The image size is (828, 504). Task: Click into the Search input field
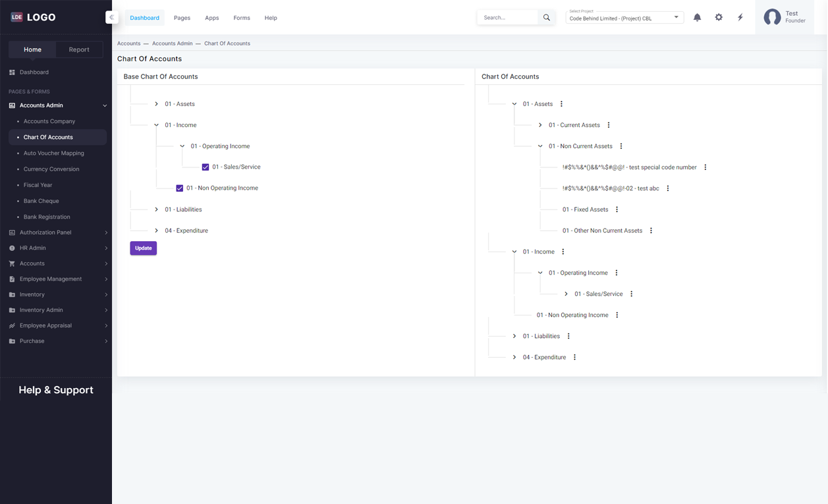click(509, 18)
